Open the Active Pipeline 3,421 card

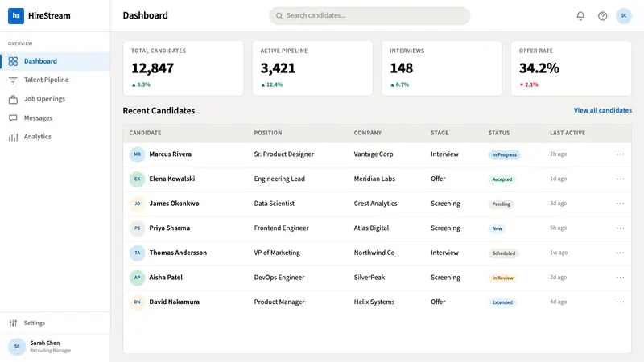(312, 68)
